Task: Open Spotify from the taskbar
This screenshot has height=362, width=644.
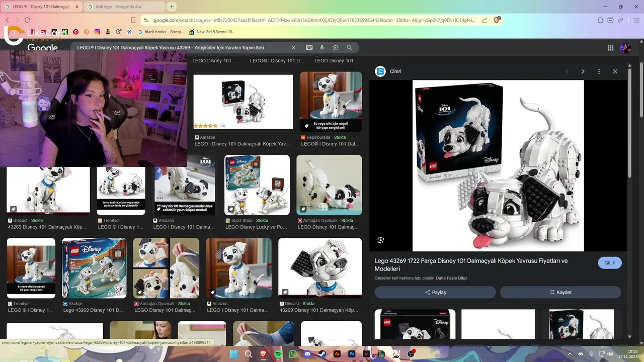Action: [x=278, y=354]
